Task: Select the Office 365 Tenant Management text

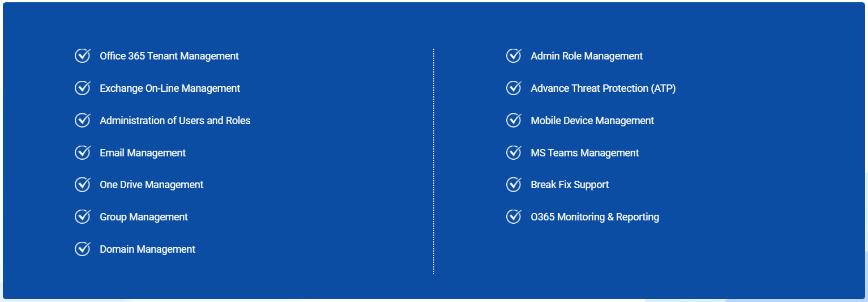Action: [x=169, y=56]
